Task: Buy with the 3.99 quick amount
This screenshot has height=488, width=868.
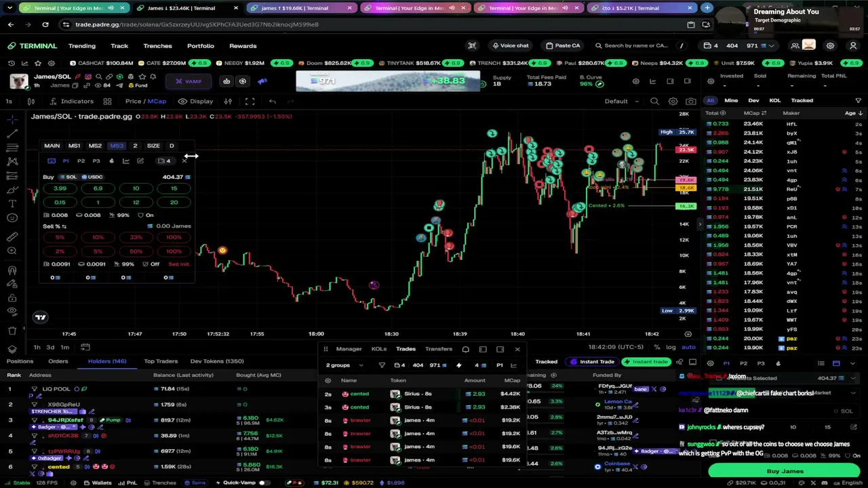Action: point(60,188)
